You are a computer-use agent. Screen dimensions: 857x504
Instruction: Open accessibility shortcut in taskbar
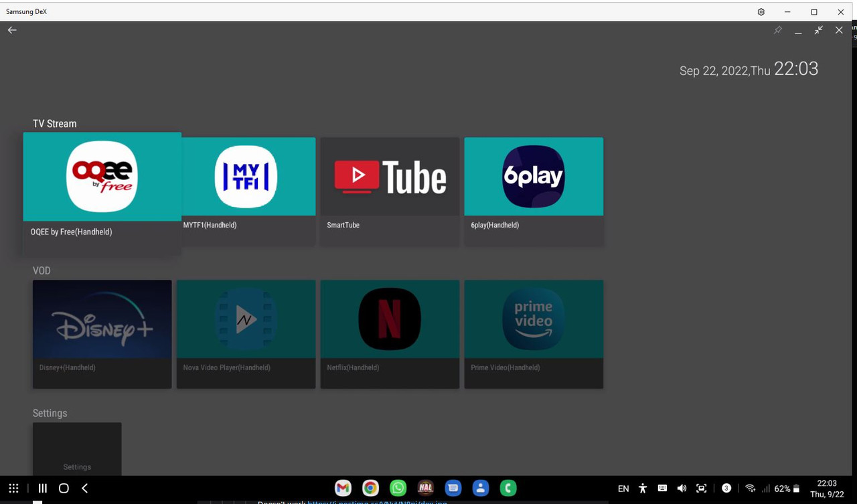pos(643,489)
